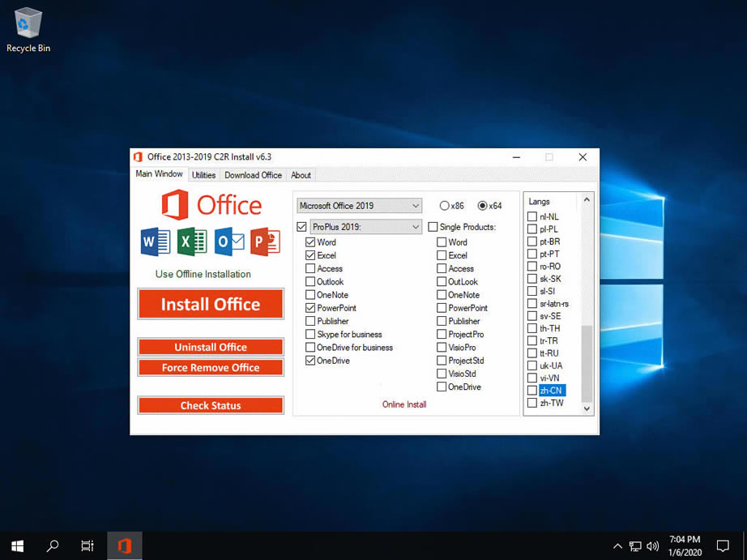Click the Word app icon
Image resolution: width=747 pixels, height=560 pixels.
[155, 242]
